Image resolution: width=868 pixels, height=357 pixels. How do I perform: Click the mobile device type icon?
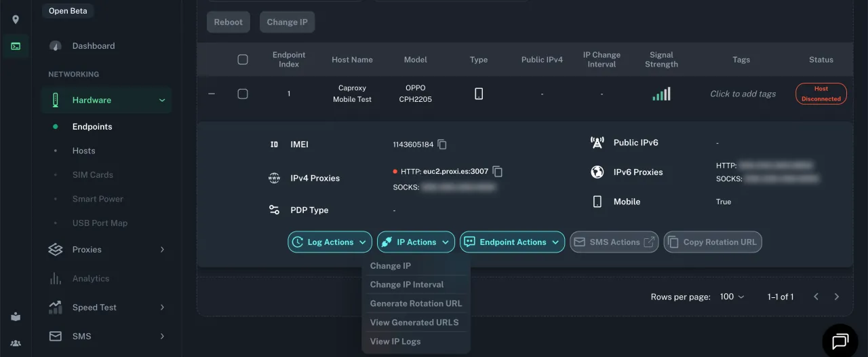tap(479, 94)
